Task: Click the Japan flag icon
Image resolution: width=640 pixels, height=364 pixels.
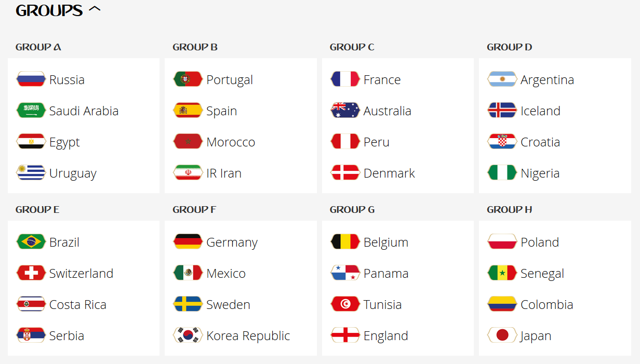Action: [502, 335]
